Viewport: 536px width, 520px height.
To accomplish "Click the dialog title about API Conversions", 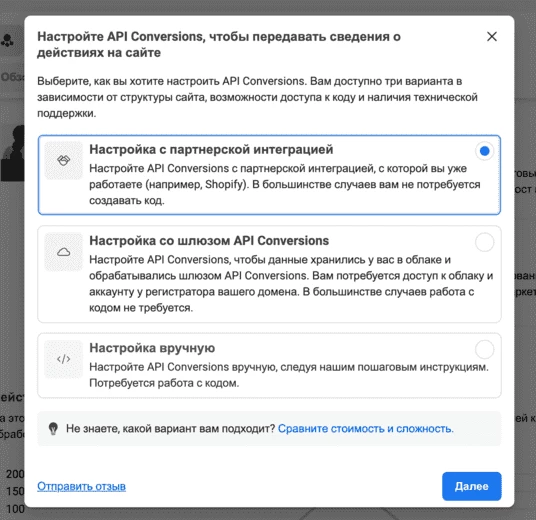I will 219,44.
